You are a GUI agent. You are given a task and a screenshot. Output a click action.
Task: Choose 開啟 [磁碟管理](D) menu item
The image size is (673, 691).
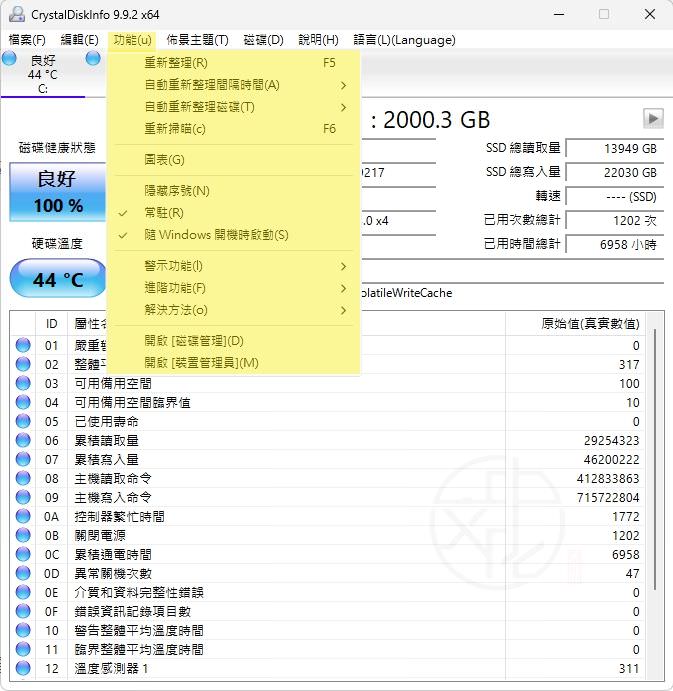pos(234,341)
